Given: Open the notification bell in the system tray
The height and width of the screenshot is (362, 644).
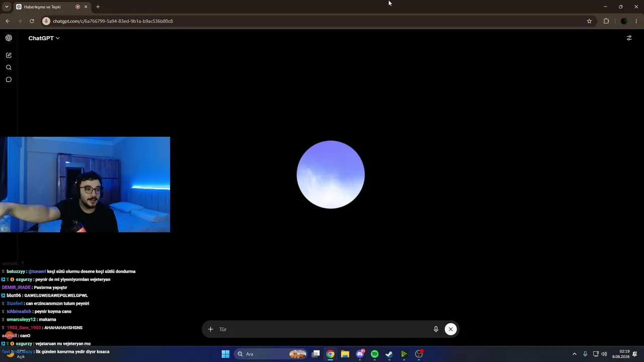Looking at the screenshot, I should tap(635, 354).
